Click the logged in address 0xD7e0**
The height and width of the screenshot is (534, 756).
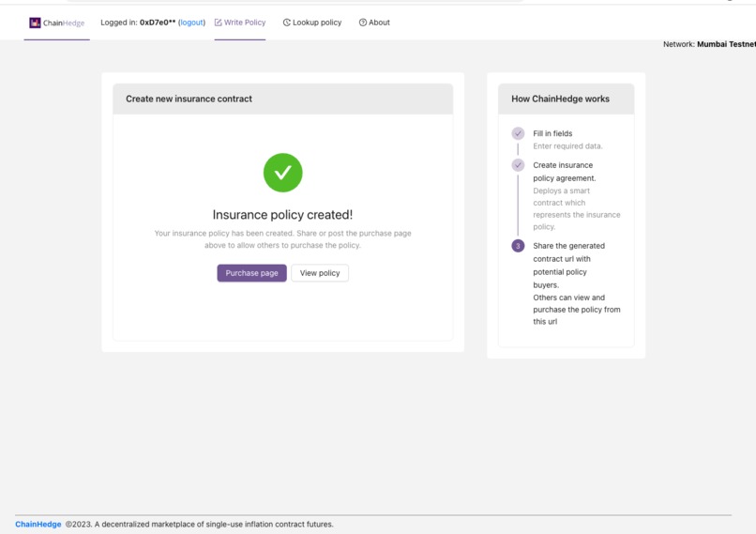(x=158, y=23)
